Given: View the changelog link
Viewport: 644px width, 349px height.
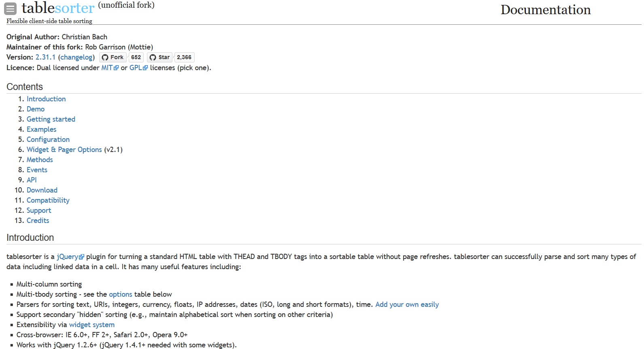Looking at the screenshot, I should [77, 57].
